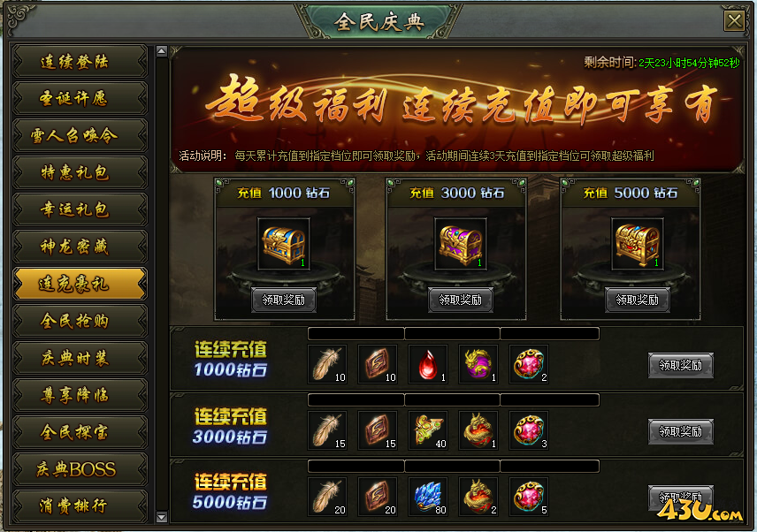Select the green-gold wing shard with count 40
This screenshot has height=532, width=757.
click(428, 430)
